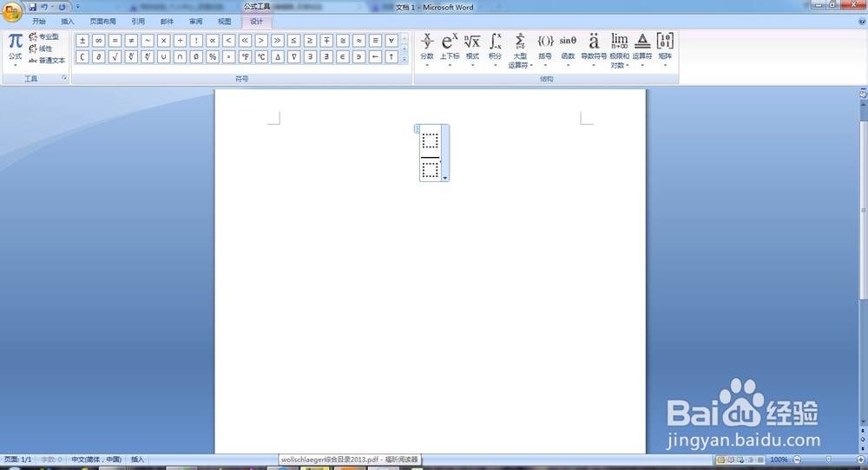Switch to the 开始 Home tab
Viewport: 868px width, 470px height.
(39, 22)
